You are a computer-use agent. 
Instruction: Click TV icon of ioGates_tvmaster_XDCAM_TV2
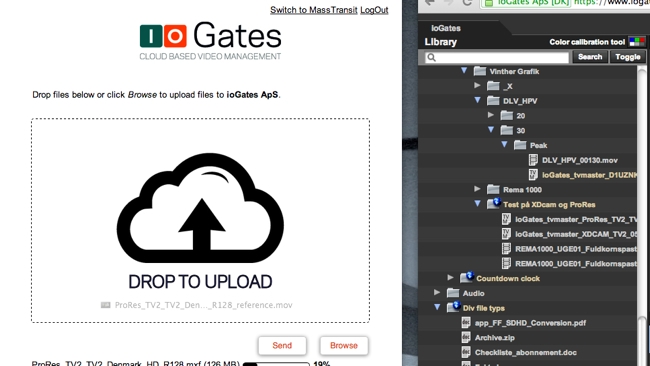(506, 234)
